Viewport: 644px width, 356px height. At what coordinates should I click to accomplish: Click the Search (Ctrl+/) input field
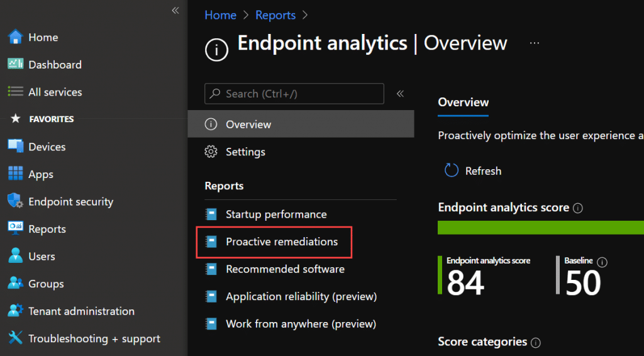294,94
